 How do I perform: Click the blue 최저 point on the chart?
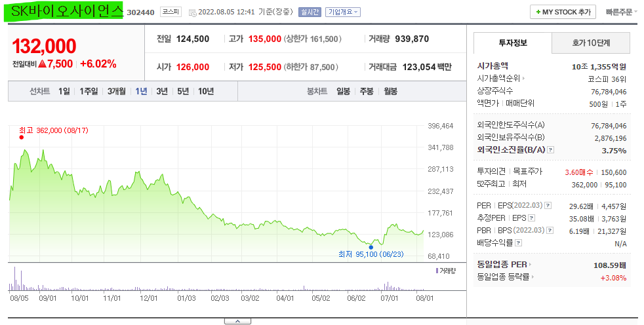coord(371,247)
